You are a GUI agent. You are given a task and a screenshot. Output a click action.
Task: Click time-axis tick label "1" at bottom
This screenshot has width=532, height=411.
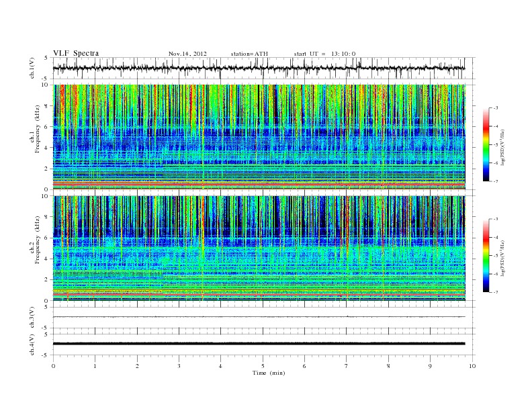tap(95, 366)
